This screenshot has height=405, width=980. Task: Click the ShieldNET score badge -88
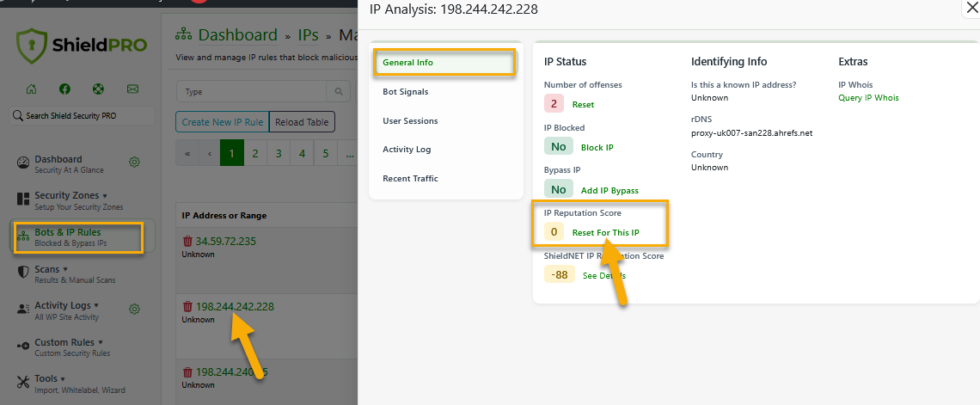pyautogui.click(x=560, y=274)
